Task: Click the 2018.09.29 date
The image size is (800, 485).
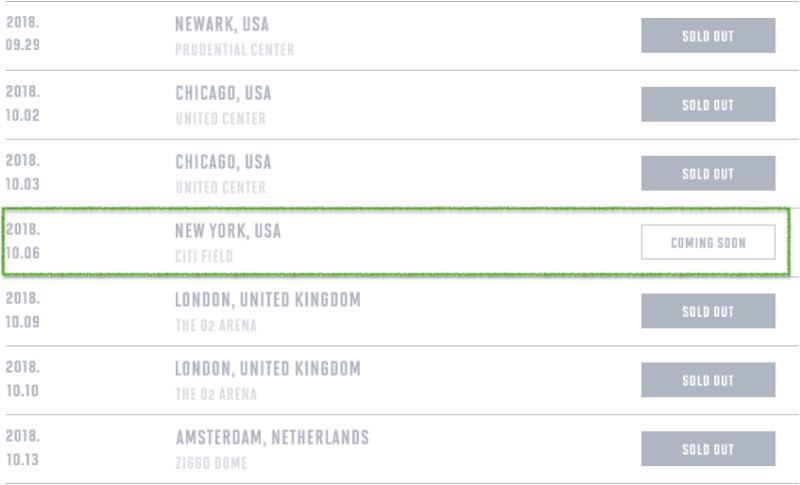Action: tap(23, 33)
